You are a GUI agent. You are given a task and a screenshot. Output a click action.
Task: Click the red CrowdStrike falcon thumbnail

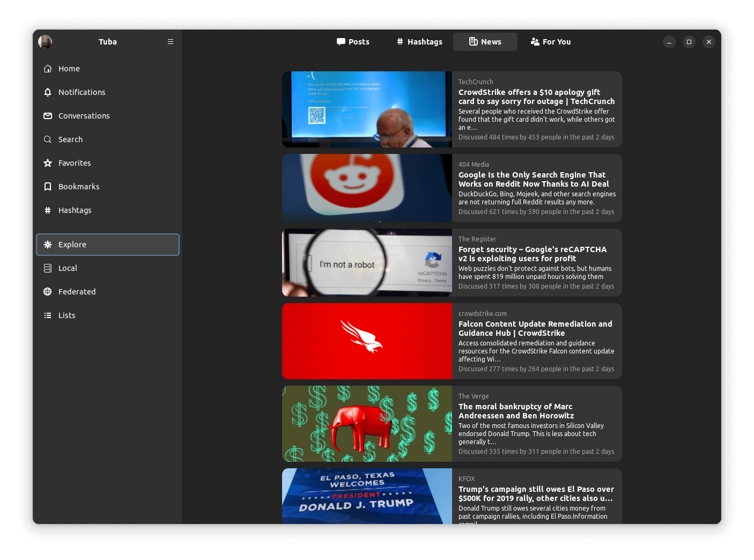coord(367,341)
